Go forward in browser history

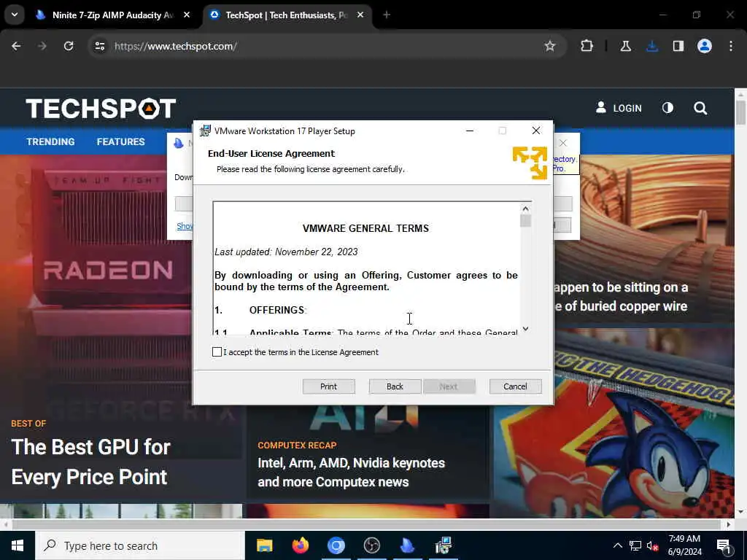[42, 46]
